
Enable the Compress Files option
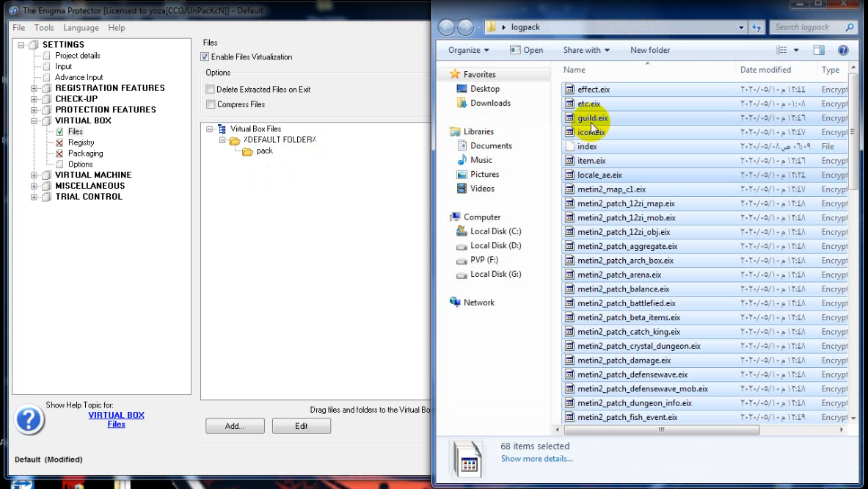(211, 104)
